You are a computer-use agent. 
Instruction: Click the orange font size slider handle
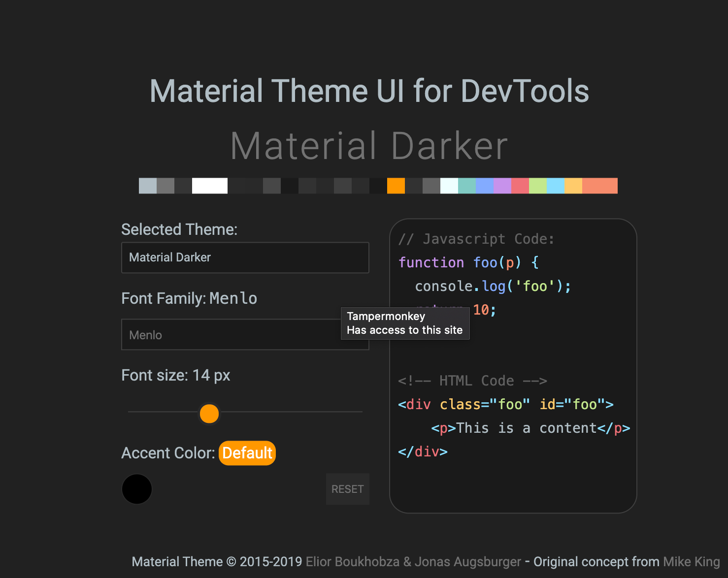point(209,414)
